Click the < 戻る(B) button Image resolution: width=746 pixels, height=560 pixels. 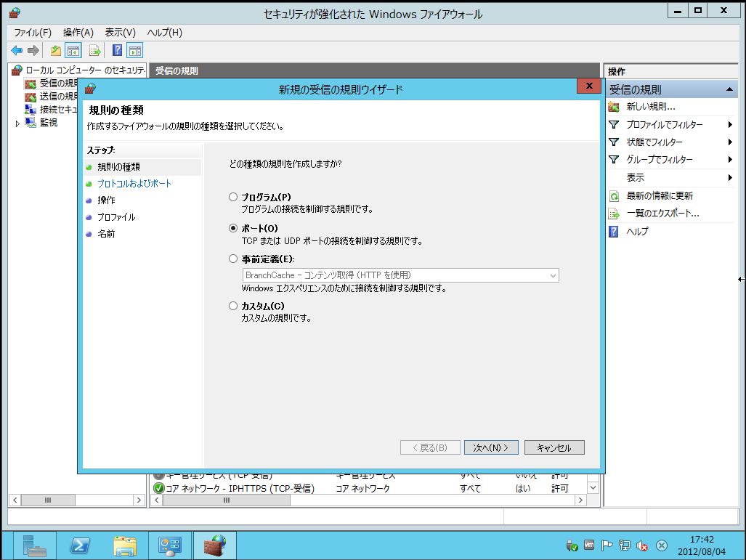coord(430,447)
